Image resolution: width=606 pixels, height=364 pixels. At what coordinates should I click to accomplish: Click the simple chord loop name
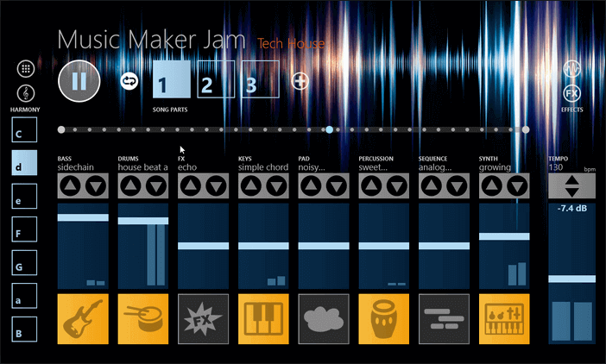263,167
